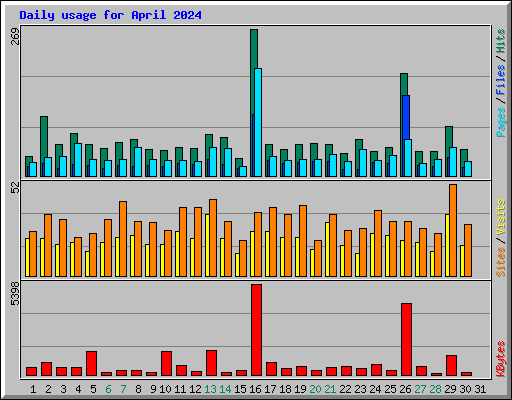
Task: Select day label '30' on the x-axis
Action: [465, 389]
